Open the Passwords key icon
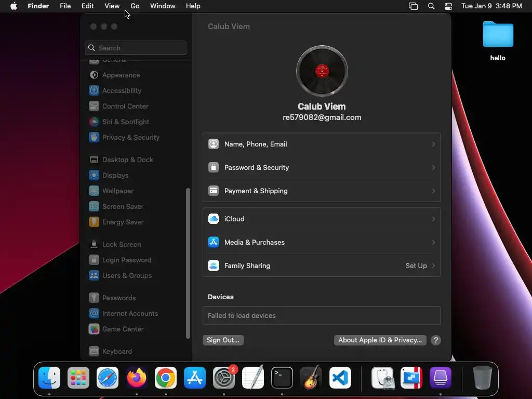The height and width of the screenshot is (399, 532). click(x=94, y=298)
